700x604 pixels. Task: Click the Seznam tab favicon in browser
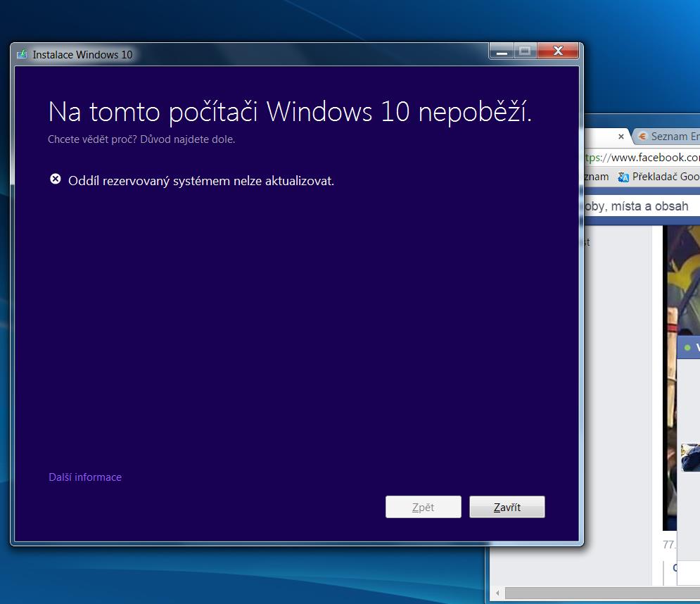click(642, 137)
